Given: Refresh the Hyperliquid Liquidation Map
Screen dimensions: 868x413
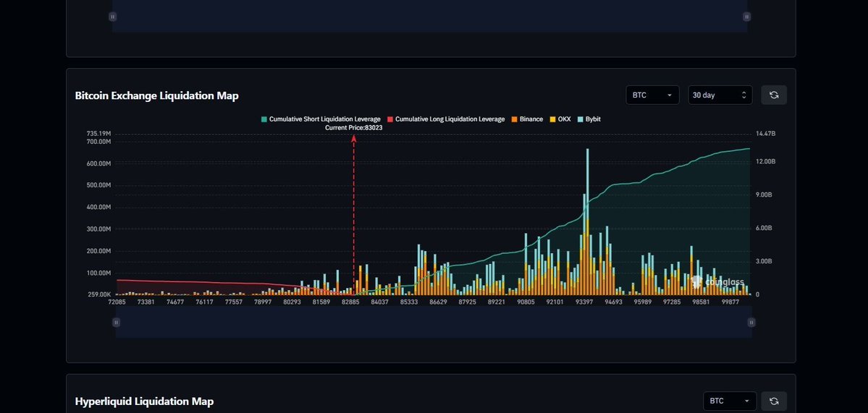Looking at the screenshot, I should tap(774, 401).
